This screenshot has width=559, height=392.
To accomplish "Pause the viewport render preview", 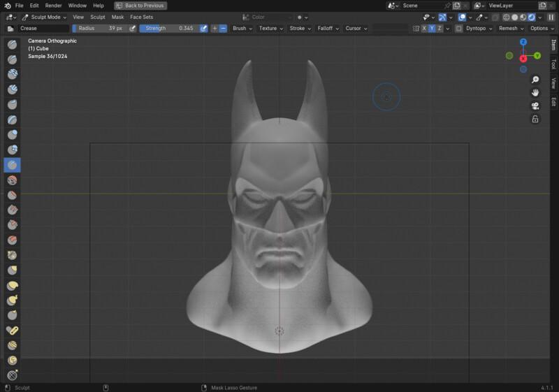I will (x=551, y=17).
